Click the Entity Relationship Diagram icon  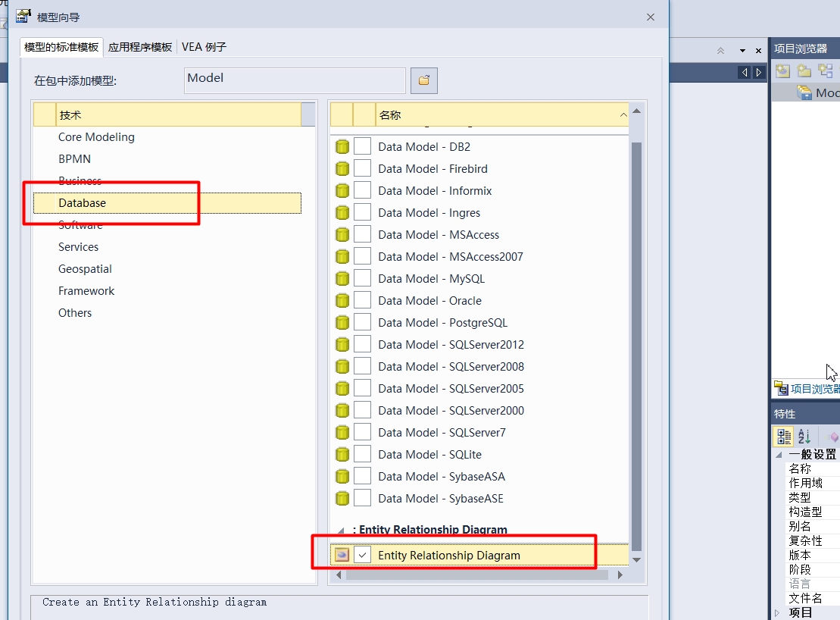(342, 555)
